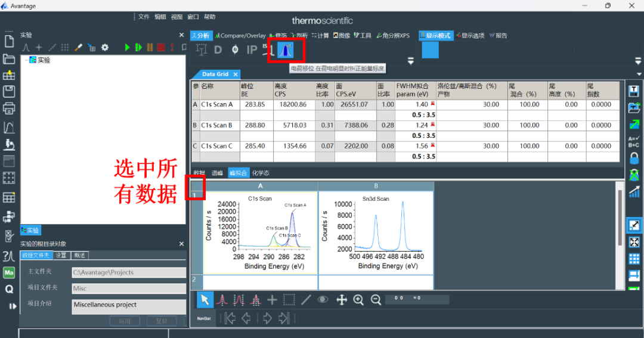This screenshot has height=338, width=644.
Task: Click the blue padlock icon on right toolbar
Action: (x=634, y=158)
